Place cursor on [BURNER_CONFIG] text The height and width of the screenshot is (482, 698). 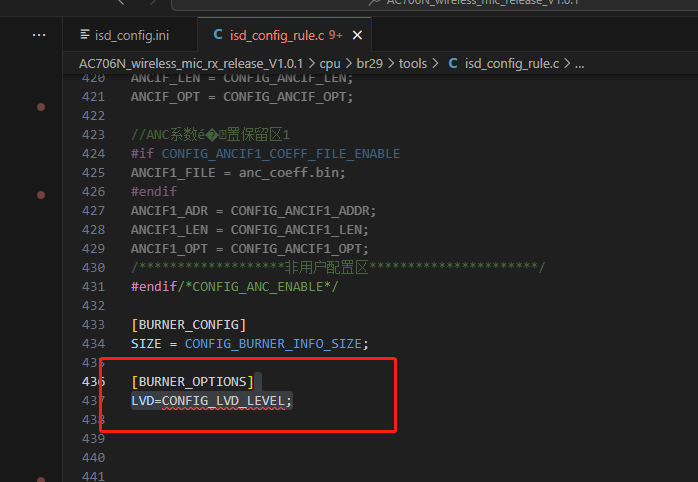click(x=189, y=324)
